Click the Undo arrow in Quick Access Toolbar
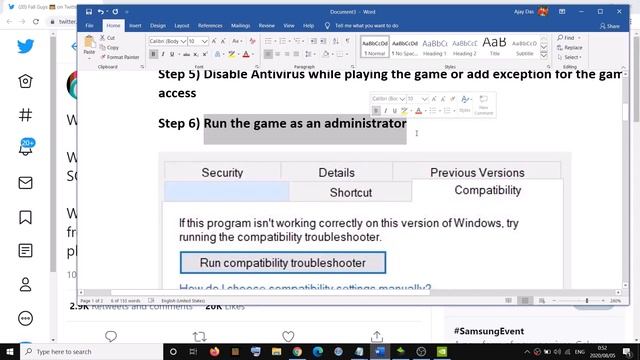The width and height of the screenshot is (640, 360). (100, 12)
